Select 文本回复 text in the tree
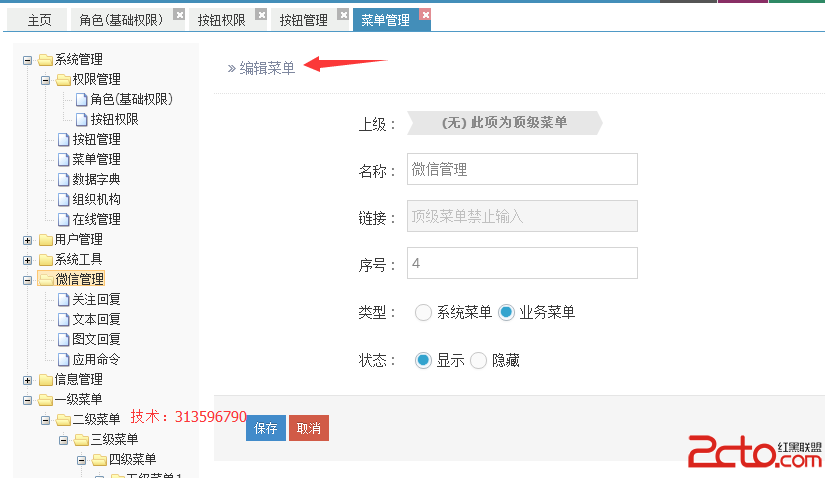Screen dimensions: 825x478 pyautogui.click(x=96, y=320)
